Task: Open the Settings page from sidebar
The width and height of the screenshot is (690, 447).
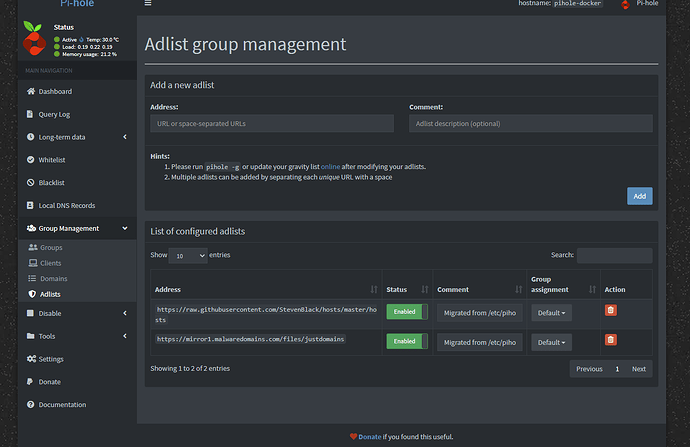Action: 51,359
